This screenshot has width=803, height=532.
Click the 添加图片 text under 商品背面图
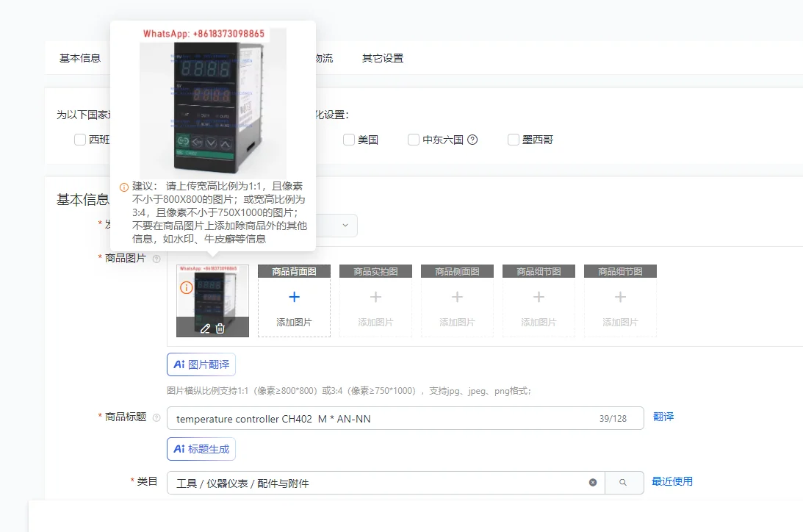click(294, 322)
